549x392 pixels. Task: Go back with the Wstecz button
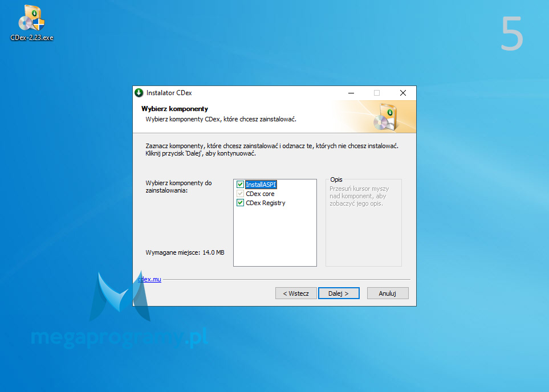point(296,293)
